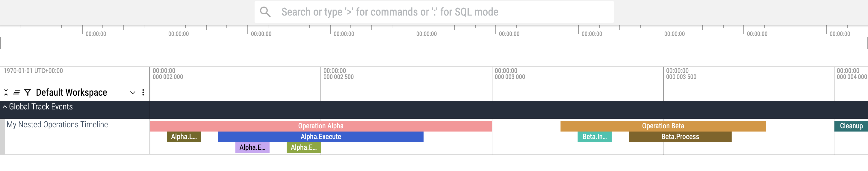This screenshot has width=868, height=171.
Task: Focus the search or command input field
Action: pyautogui.click(x=438, y=12)
